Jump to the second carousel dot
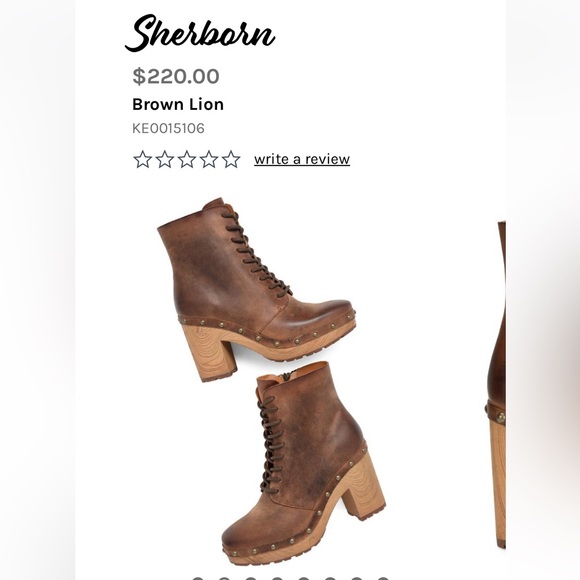The image size is (580, 580). coord(224,578)
